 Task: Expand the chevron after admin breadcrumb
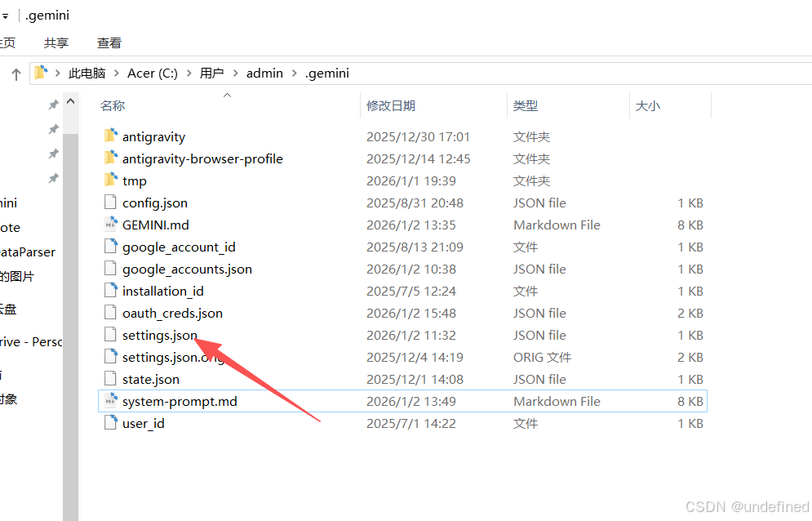click(x=295, y=73)
